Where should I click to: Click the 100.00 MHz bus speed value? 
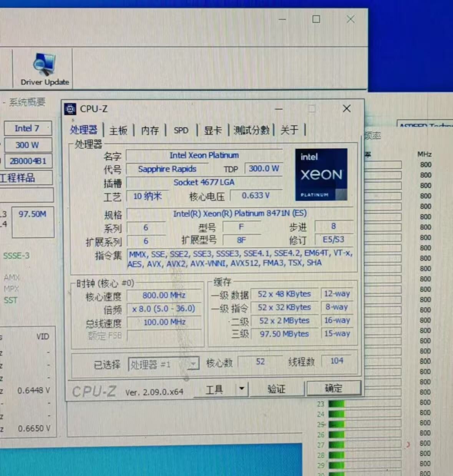(164, 322)
